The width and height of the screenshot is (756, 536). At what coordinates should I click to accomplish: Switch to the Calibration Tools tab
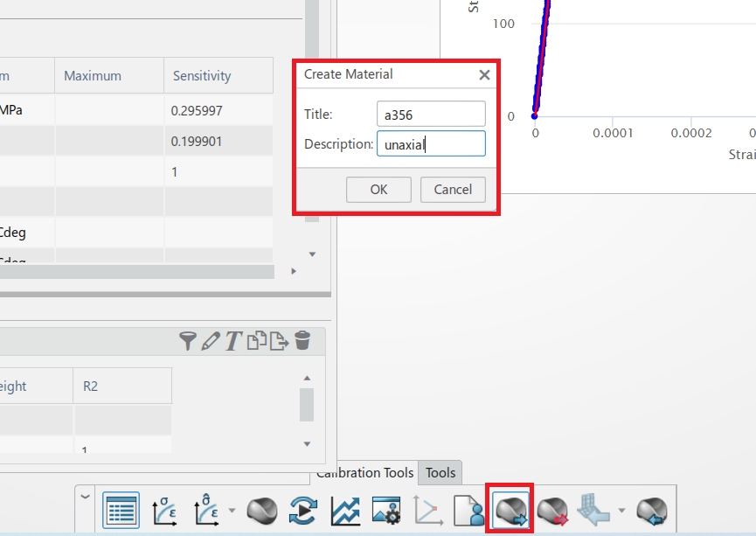click(x=365, y=473)
